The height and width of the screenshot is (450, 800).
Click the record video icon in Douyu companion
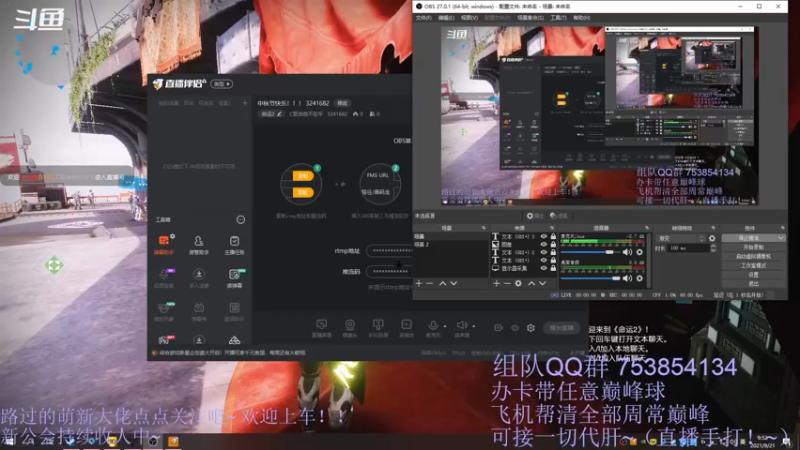[x=498, y=328]
